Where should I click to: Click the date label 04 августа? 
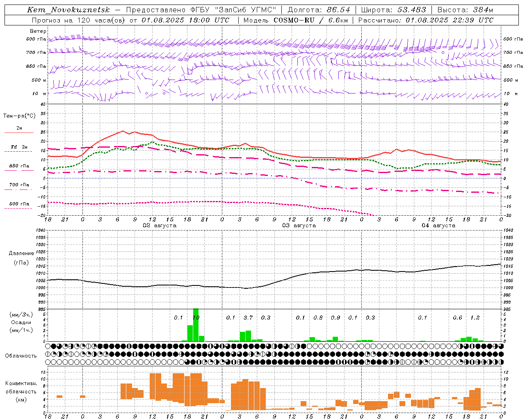click(x=438, y=226)
